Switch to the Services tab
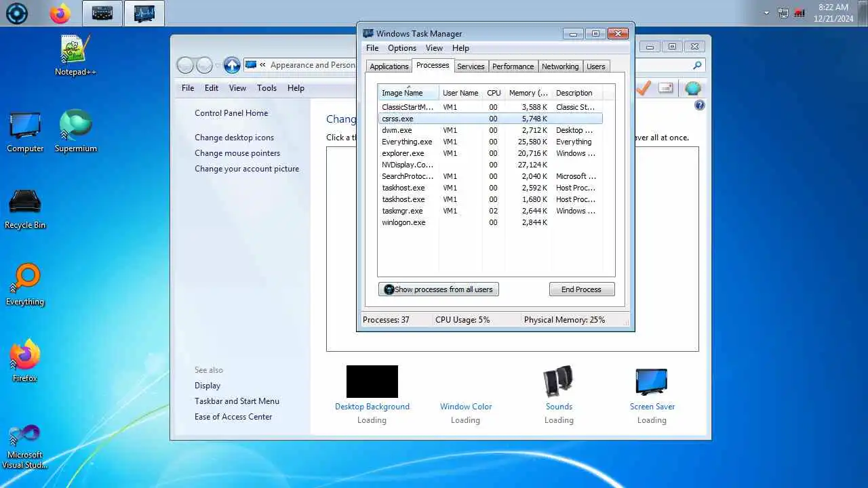 click(x=471, y=66)
